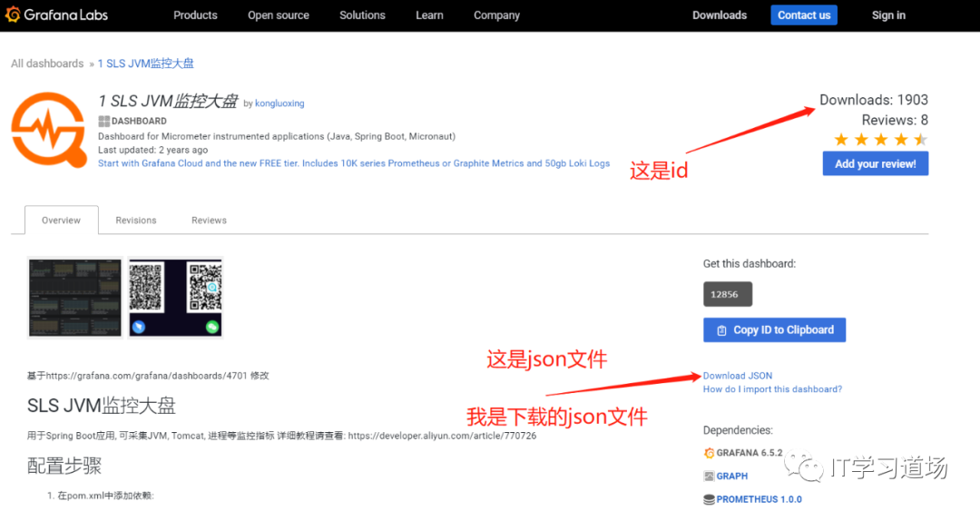
Task: Click the GRAFANA 6.5.2 dependency link
Action: [750, 453]
